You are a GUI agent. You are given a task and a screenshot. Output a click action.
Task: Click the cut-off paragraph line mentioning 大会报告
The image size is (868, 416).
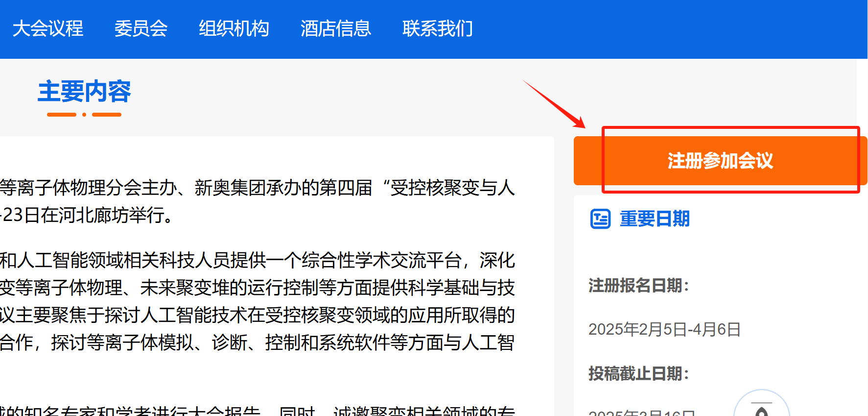tap(257, 412)
